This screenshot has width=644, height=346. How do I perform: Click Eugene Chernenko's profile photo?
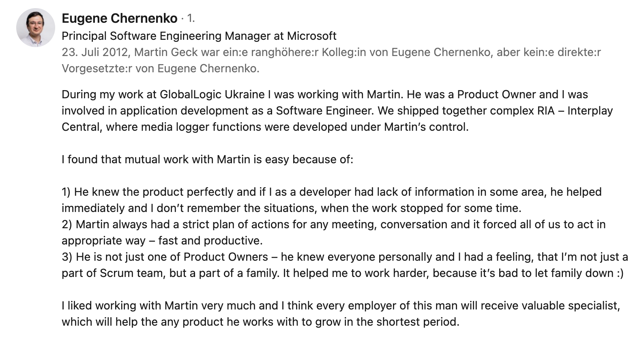36,28
